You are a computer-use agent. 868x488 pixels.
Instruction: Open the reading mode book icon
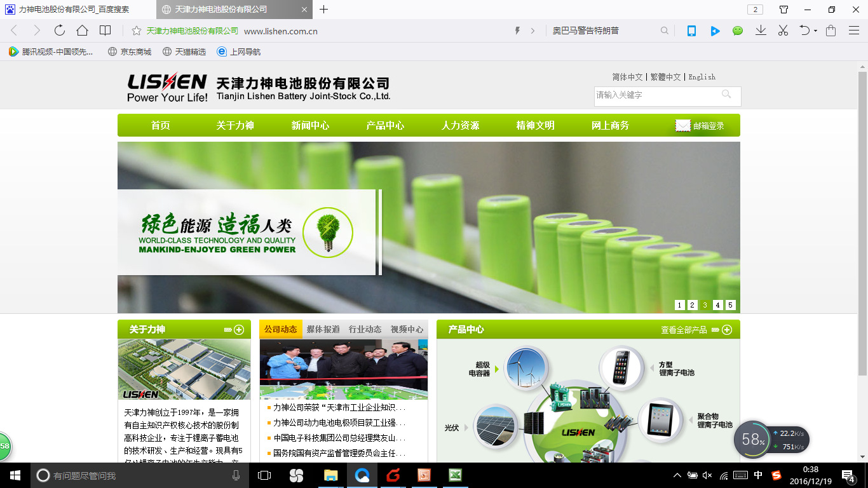click(x=105, y=30)
